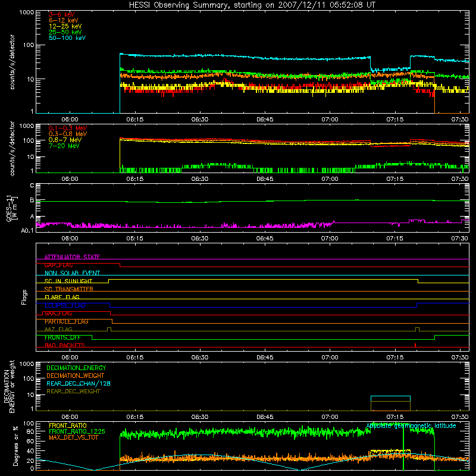Click the 07:00 tick under the Flags panel

tap(330, 358)
